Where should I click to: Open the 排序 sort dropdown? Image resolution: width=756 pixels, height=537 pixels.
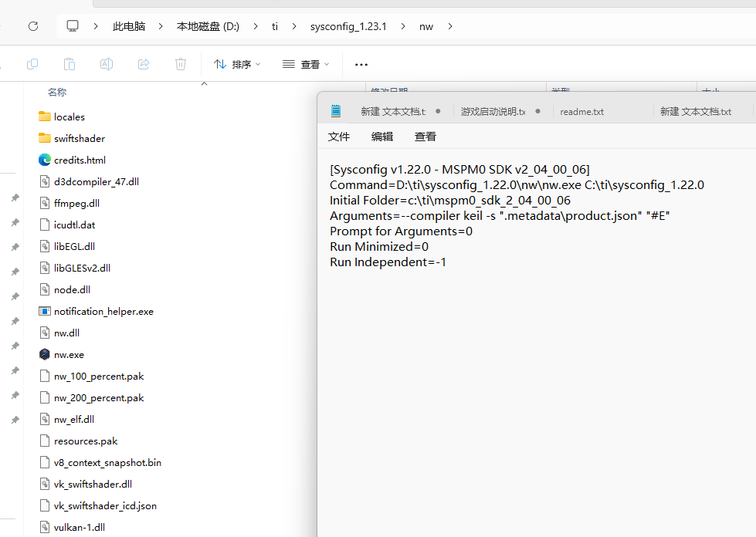click(237, 64)
